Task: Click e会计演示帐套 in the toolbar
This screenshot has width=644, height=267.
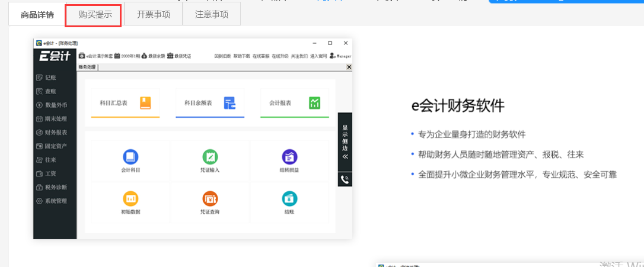Action: pos(95,56)
